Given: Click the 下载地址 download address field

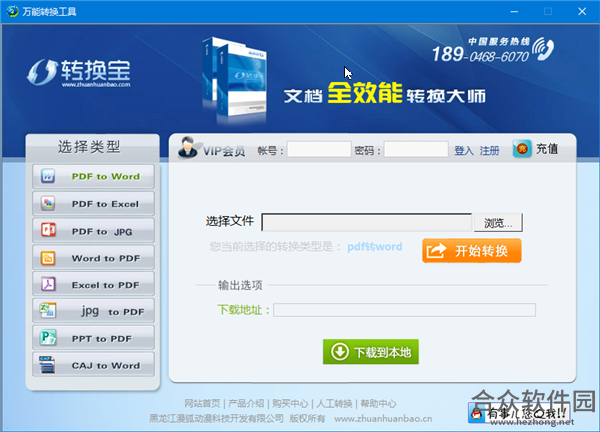Looking at the screenshot, I should [x=404, y=310].
